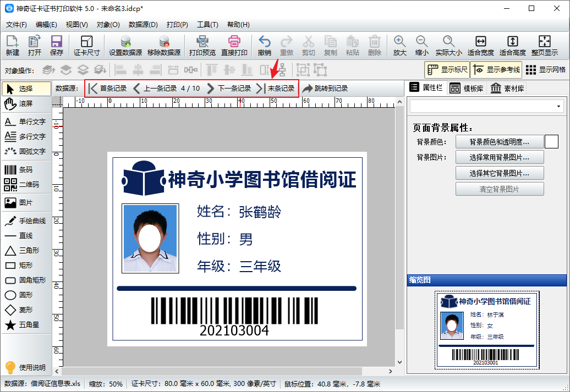
Task: Undo with the 撤销 icon
Action: [x=264, y=46]
